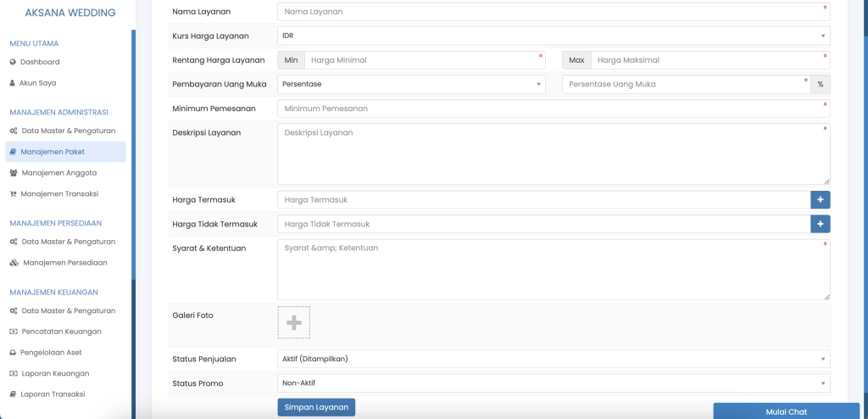Click the Simpan Layanan button
868x419 pixels.
point(316,407)
